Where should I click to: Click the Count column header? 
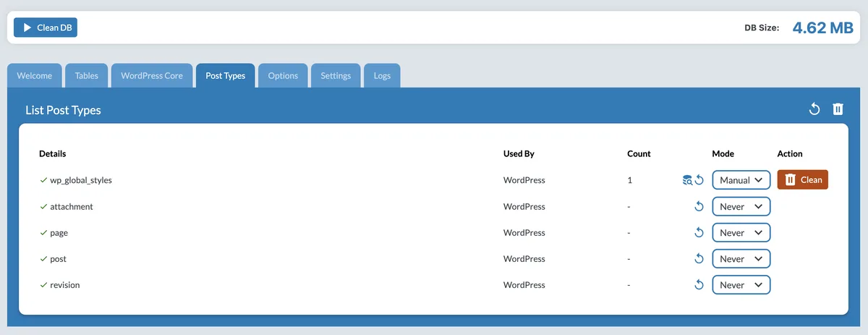tap(639, 153)
